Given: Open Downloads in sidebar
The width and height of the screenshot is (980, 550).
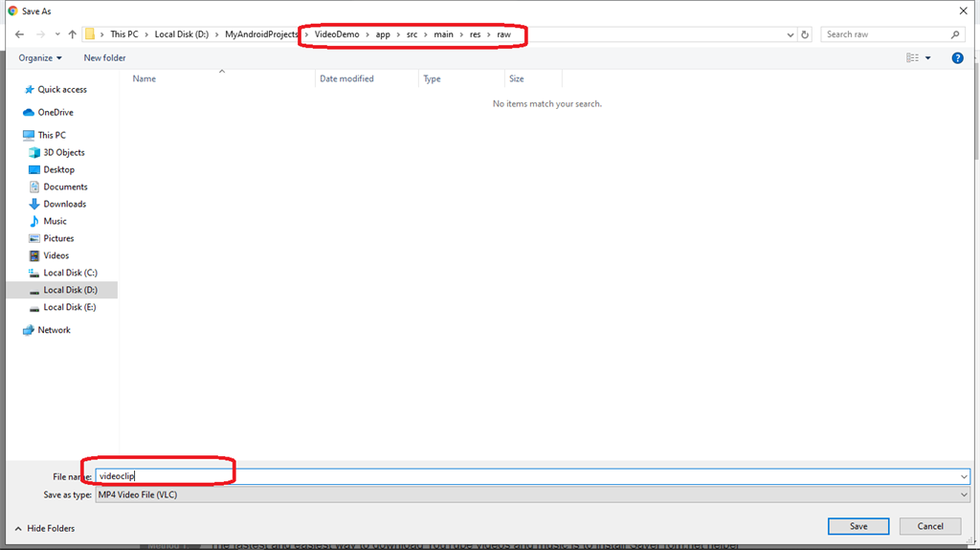Looking at the screenshot, I should [x=65, y=204].
